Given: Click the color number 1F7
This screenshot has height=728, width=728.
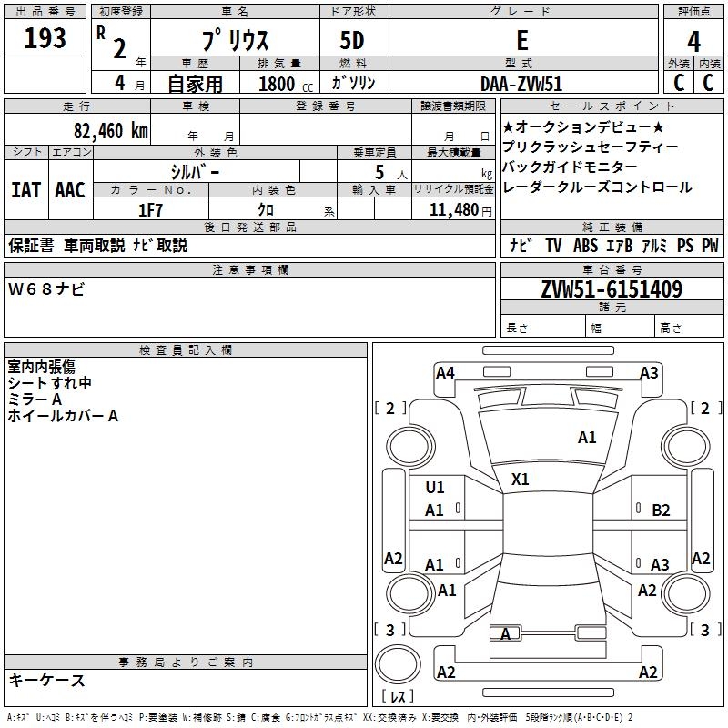Looking at the screenshot, I should (150, 210).
